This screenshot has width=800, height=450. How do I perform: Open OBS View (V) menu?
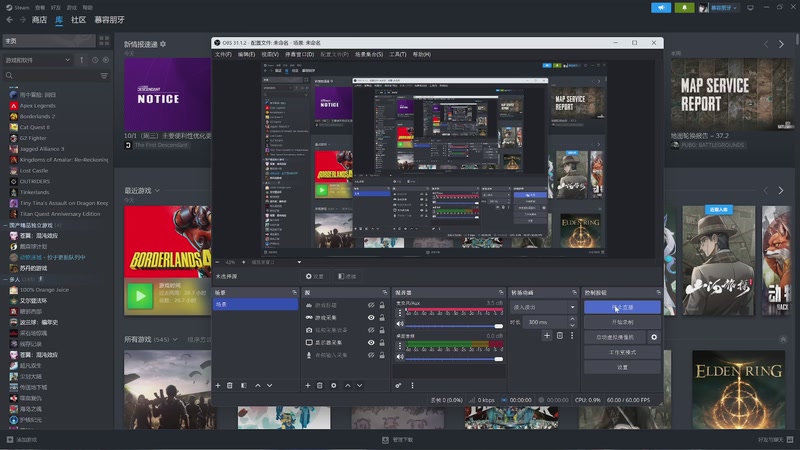(x=270, y=54)
